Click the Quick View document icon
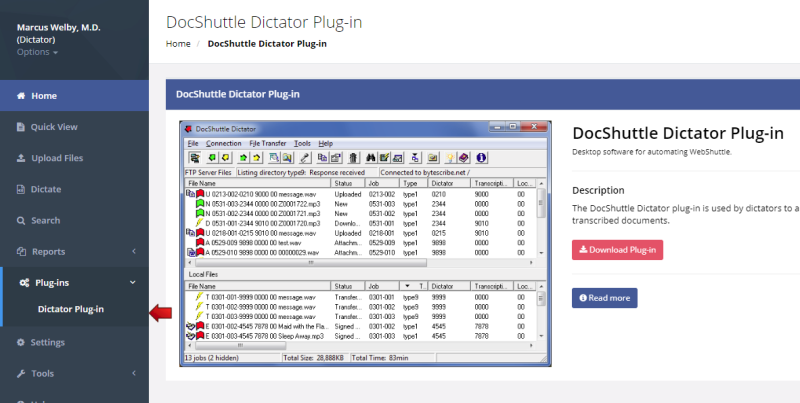800x403 pixels. pyautogui.click(x=21, y=127)
